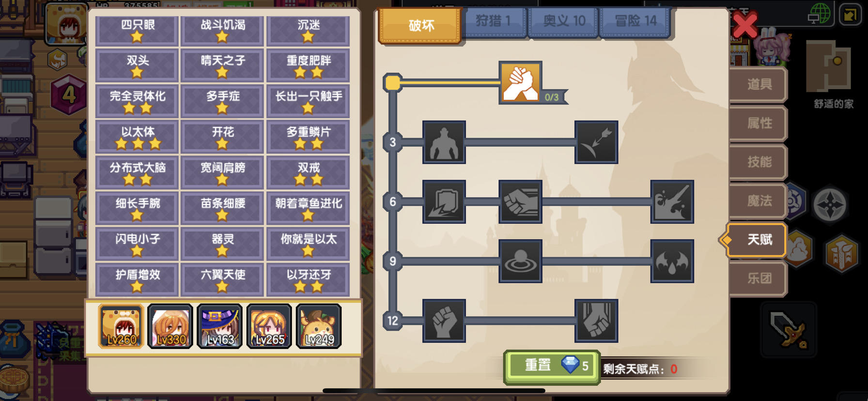The height and width of the screenshot is (401, 868).
Task: Close the talent panel with red X
Action: click(x=745, y=25)
